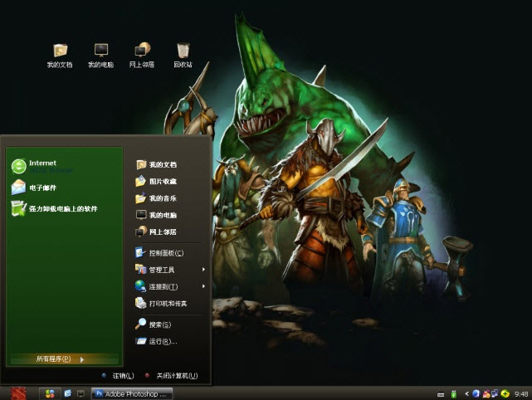Screen dimensions: 532x400
Task: Click the 关闭计算机(U) shutdown button
Action: [171, 376]
